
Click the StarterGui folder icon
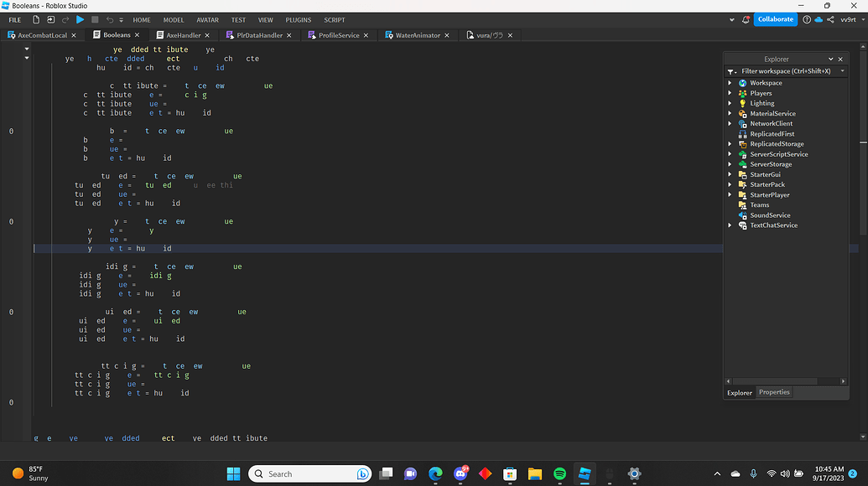741,174
